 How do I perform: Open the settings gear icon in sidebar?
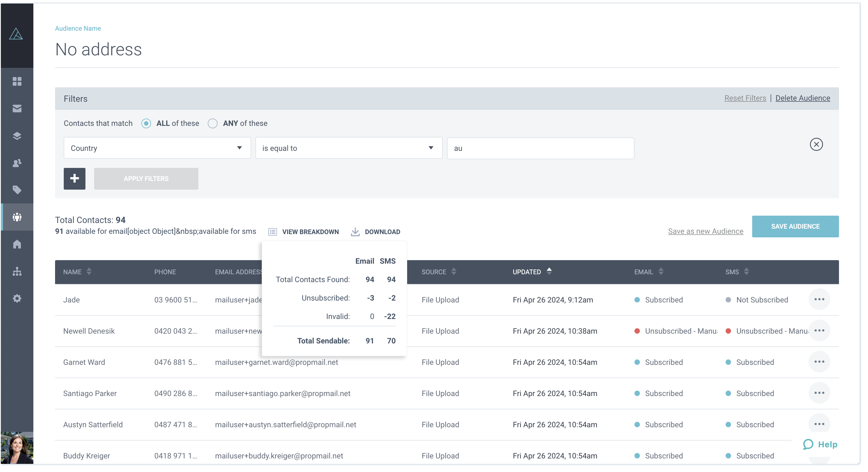pyautogui.click(x=17, y=298)
